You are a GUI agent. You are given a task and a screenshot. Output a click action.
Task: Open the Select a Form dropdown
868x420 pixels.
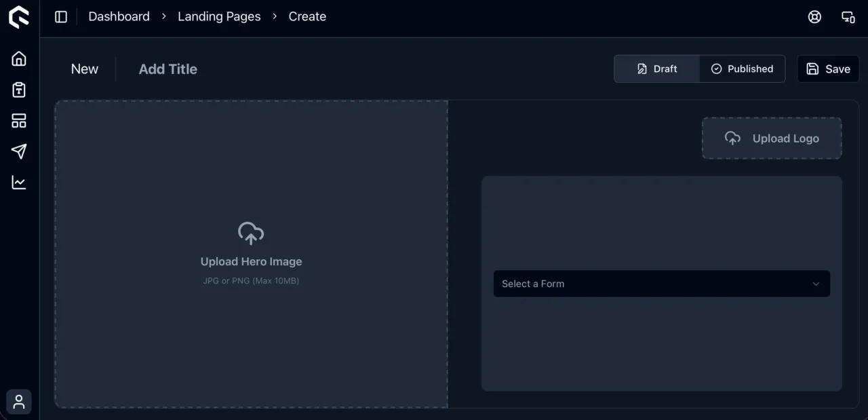(x=662, y=284)
